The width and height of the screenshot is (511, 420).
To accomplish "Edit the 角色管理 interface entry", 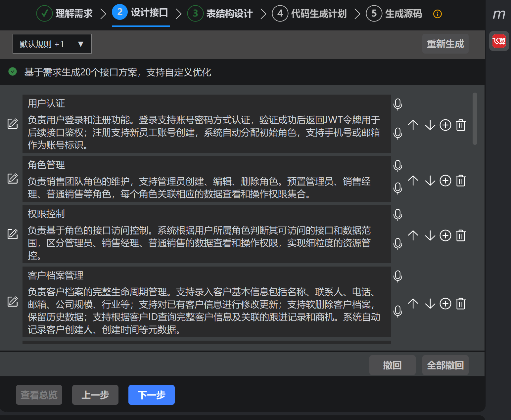I will [13, 179].
